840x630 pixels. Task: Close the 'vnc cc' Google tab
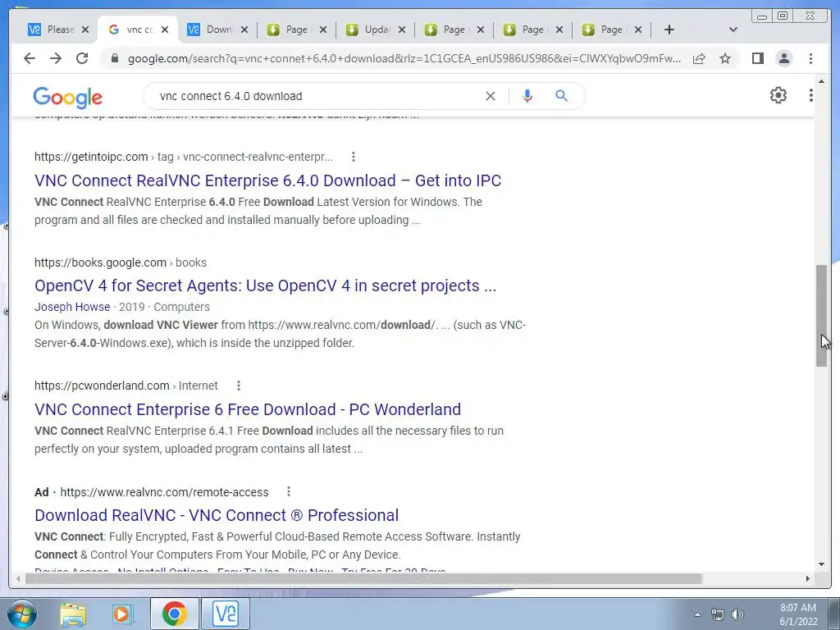point(165,30)
